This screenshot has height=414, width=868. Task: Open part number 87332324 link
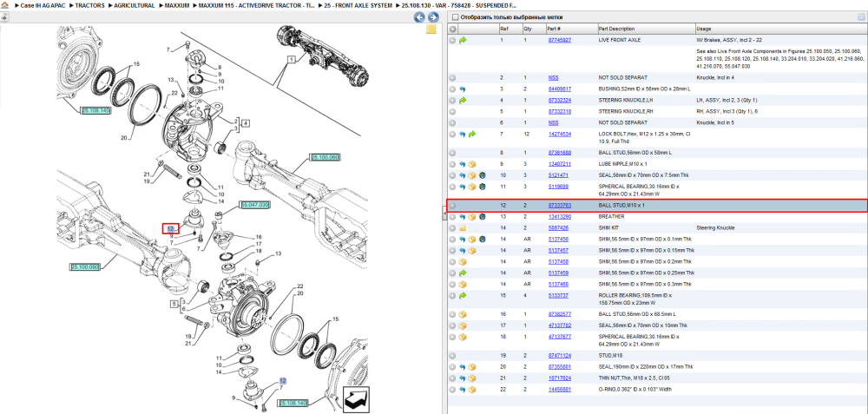(x=559, y=100)
